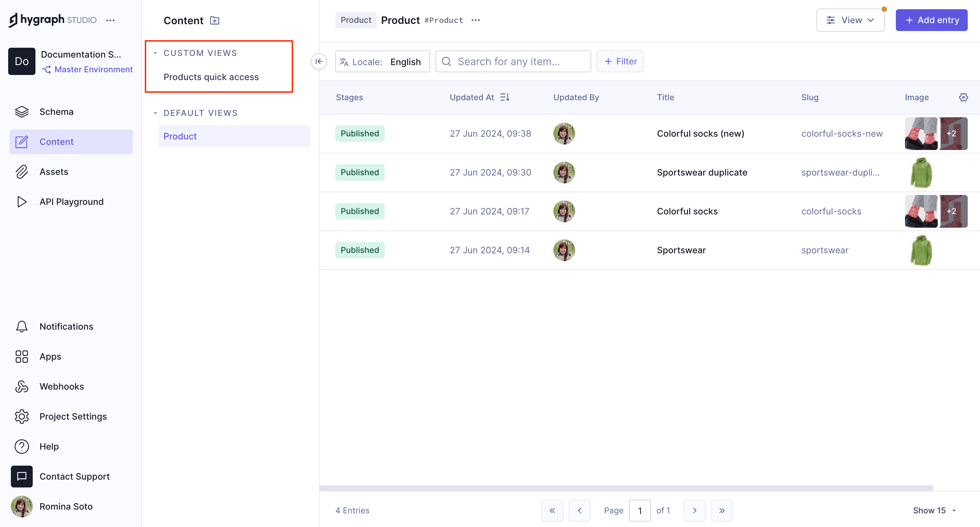Launch the API Playground
Screen dimensions: 980x527
[71, 202]
